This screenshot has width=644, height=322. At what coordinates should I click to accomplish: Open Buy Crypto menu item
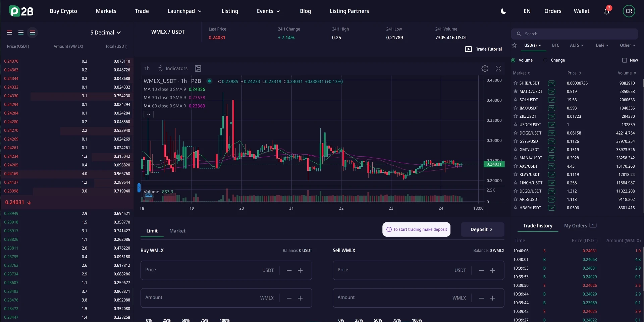tap(63, 11)
